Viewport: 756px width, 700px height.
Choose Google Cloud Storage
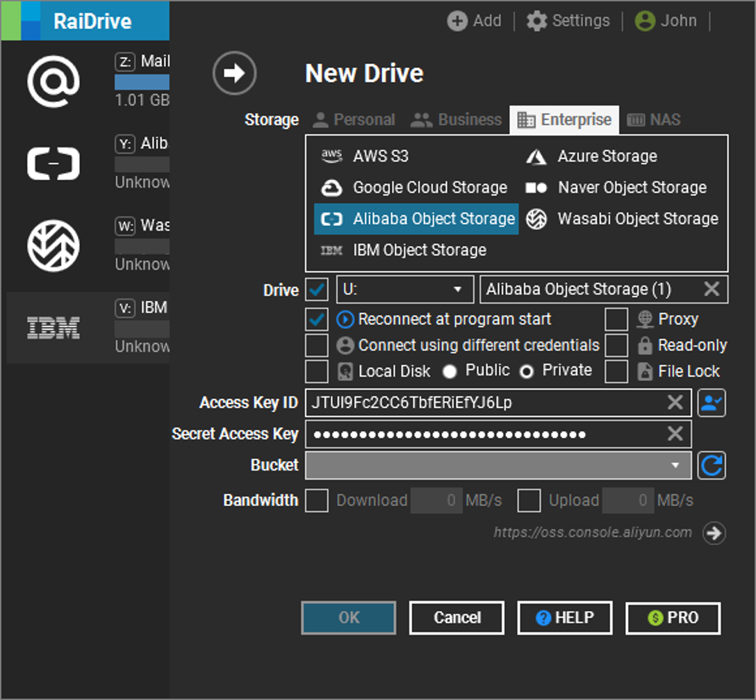point(414,188)
